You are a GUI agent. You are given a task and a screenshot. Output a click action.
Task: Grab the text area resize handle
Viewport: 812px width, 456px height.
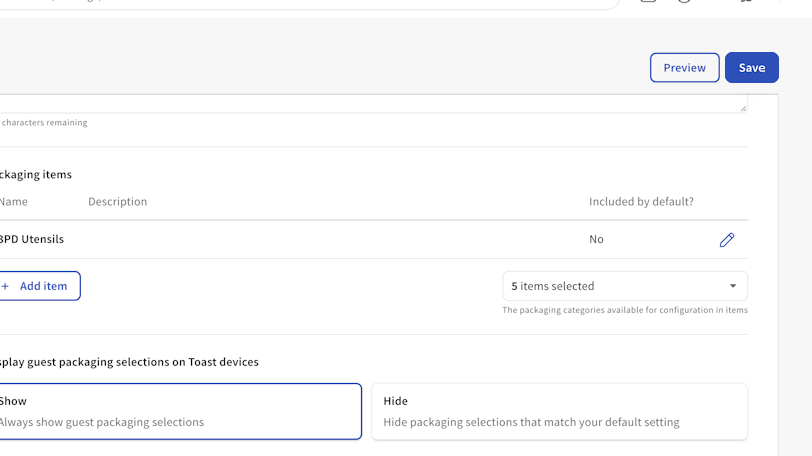click(x=742, y=107)
